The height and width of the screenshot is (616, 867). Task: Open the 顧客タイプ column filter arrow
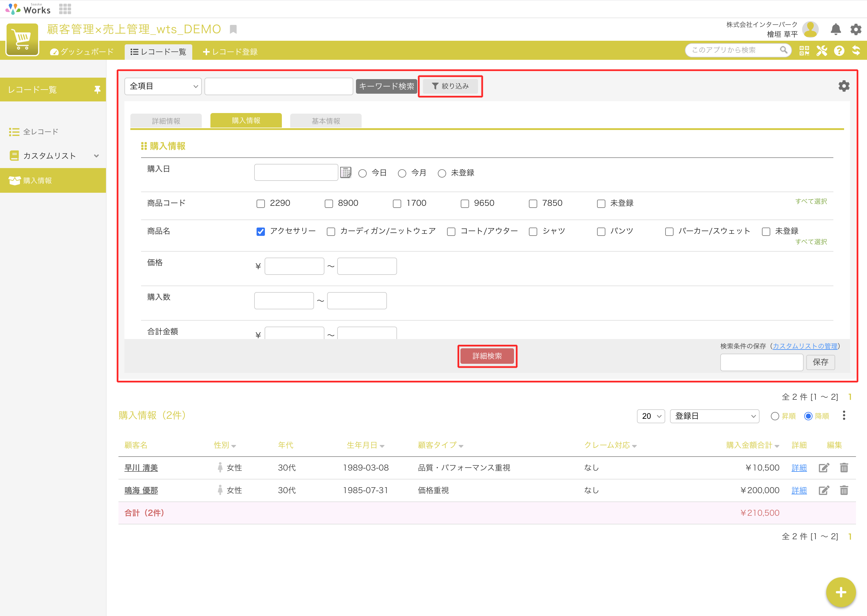(461, 446)
